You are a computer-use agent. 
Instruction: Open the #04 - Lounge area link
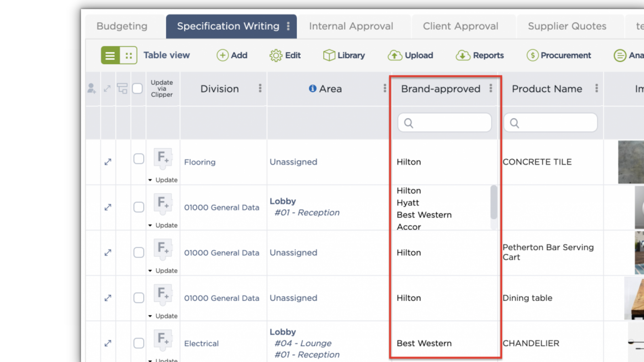[x=303, y=343]
